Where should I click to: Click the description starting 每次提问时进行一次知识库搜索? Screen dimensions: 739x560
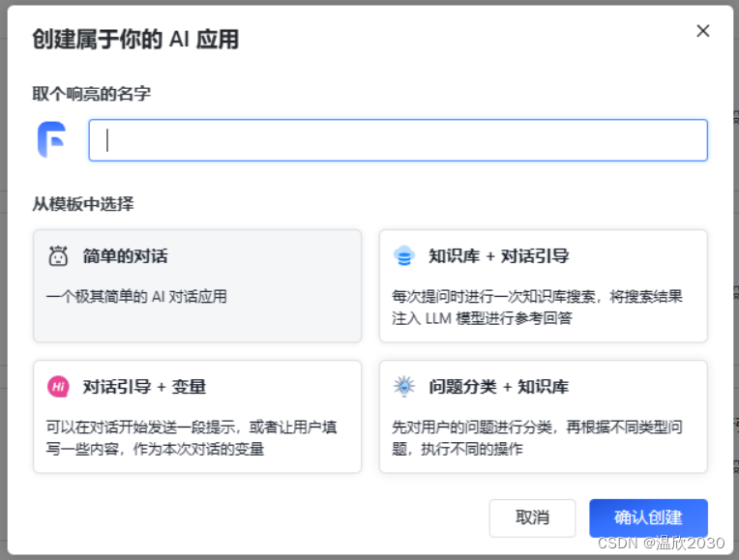tap(537, 308)
